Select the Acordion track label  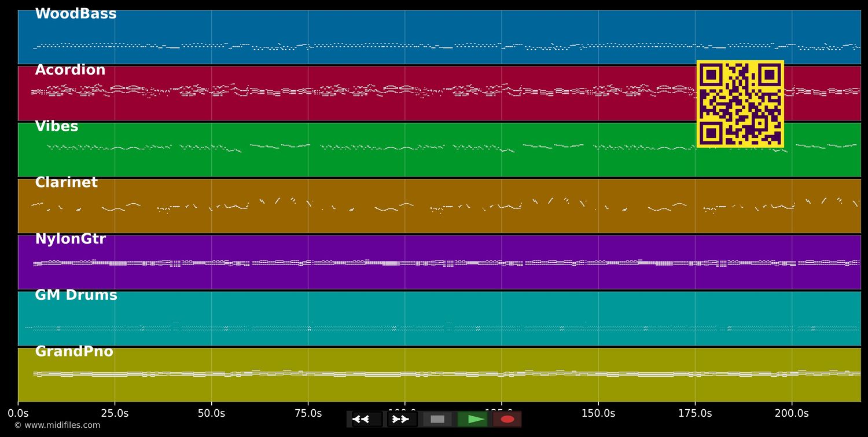(70, 70)
